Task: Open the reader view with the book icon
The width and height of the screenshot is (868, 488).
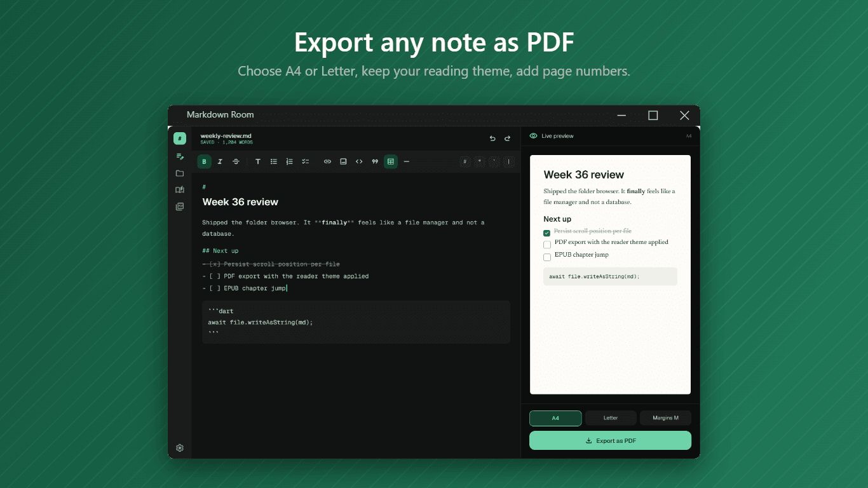Action: [180, 189]
